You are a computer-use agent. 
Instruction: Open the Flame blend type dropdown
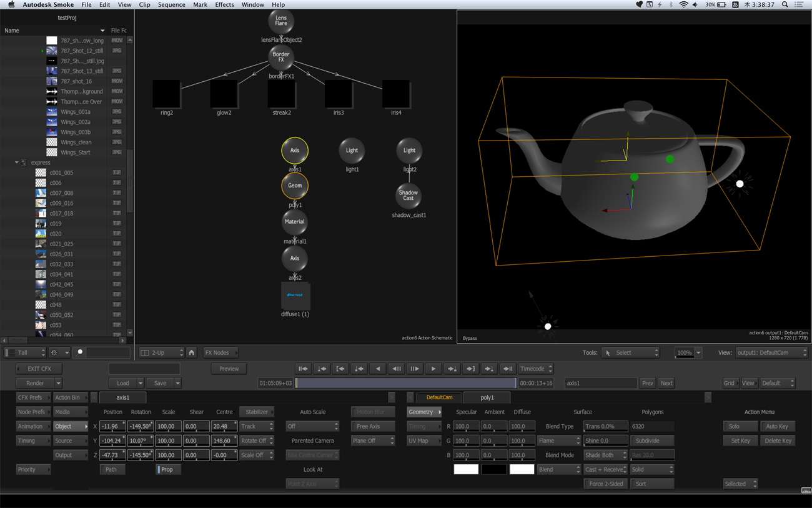[x=558, y=441]
